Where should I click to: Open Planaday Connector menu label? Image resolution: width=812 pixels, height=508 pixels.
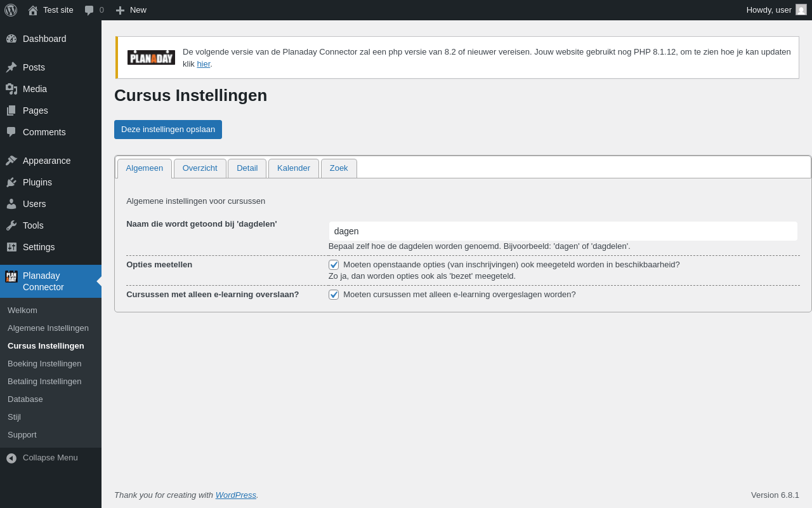tap(43, 281)
